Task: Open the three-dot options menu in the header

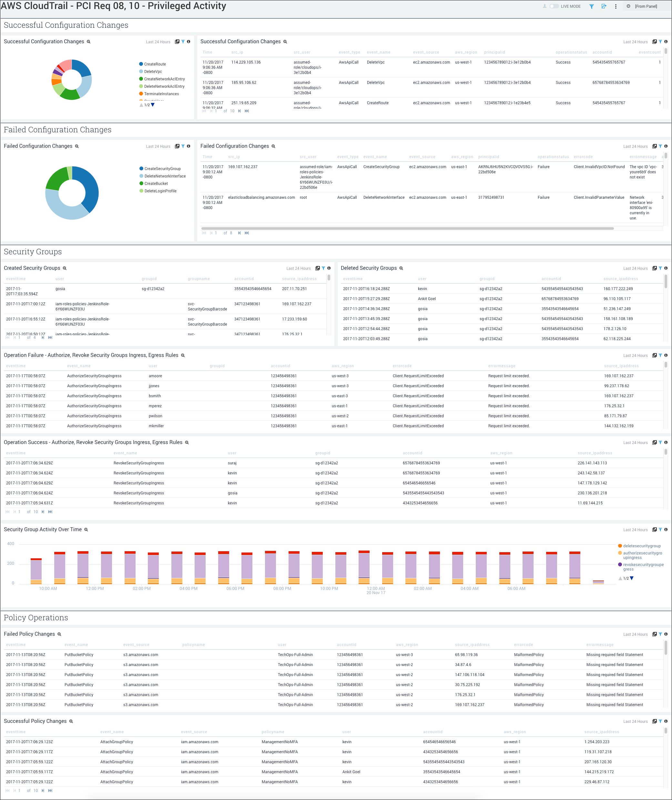Action: click(x=616, y=6)
